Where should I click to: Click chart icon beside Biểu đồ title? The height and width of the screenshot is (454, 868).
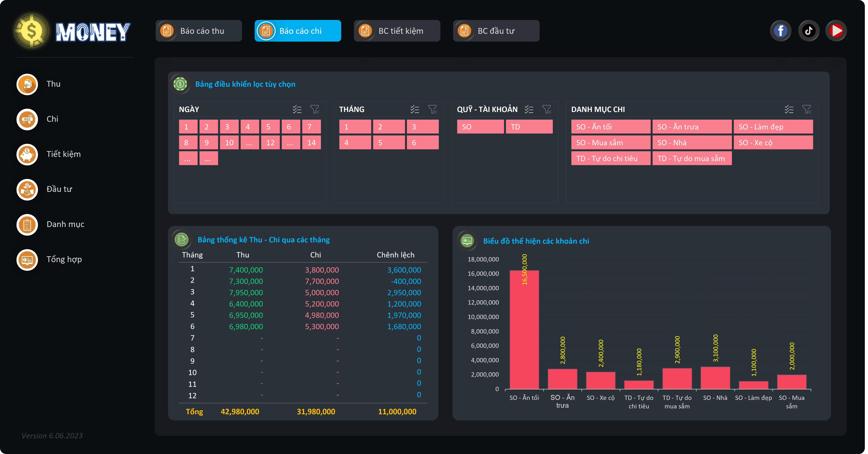click(x=467, y=240)
